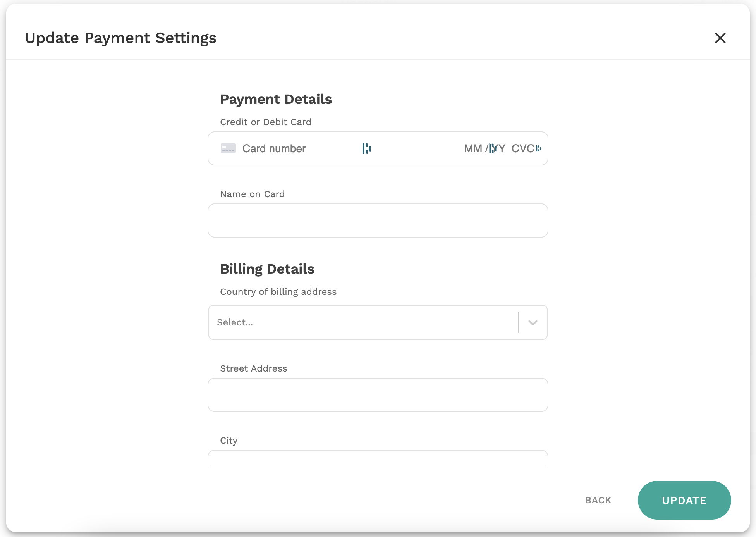
Task: Click BACK to return to previous step
Action: (598, 500)
